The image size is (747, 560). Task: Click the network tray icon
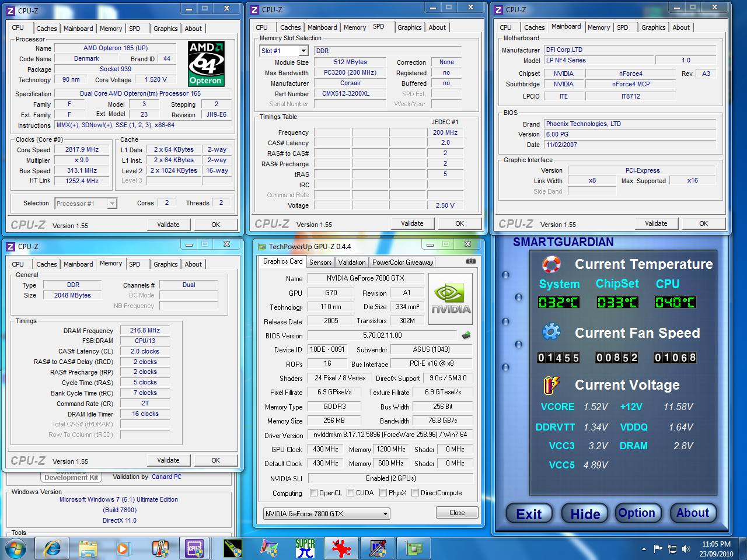click(672, 549)
